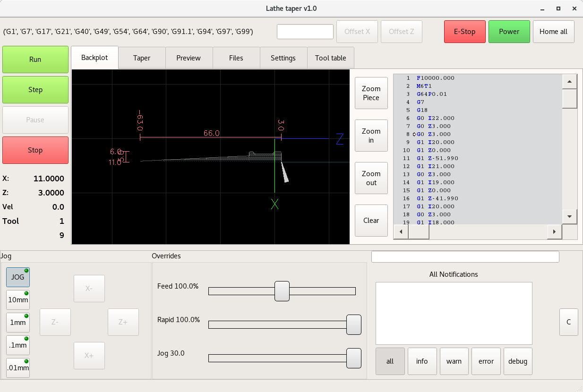The width and height of the screenshot is (583, 392).
Task: Click the All Notifications message area
Action: tap(454, 314)
